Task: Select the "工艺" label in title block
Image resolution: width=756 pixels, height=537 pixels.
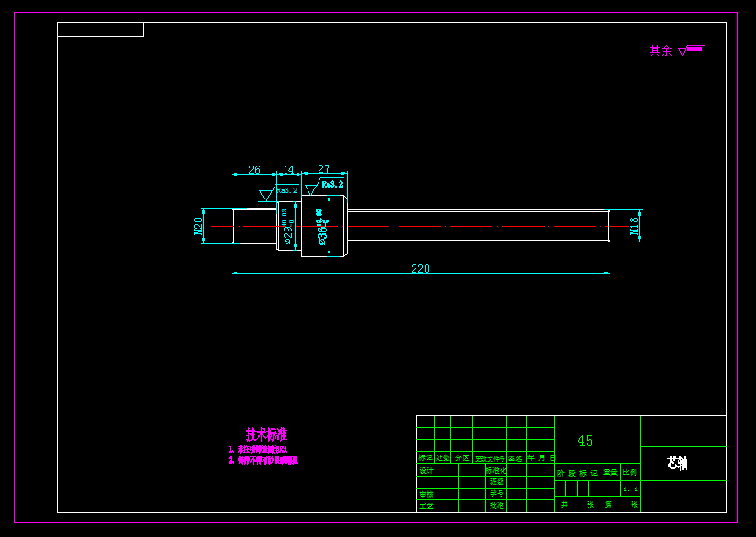Action: click(x=427, y=506)
